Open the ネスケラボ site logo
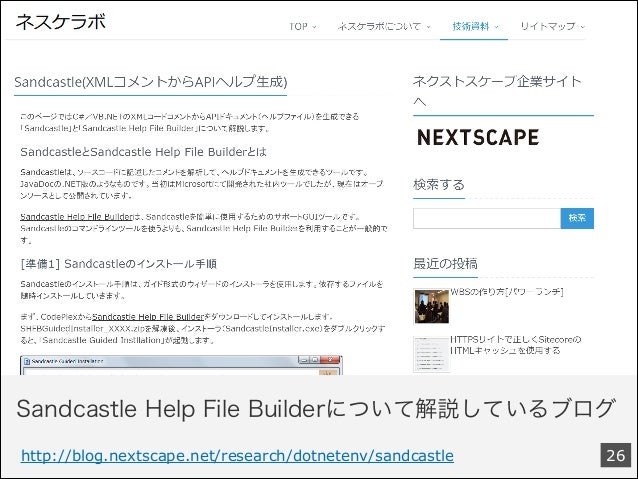Viewport: 638px width, 479px height. point(61,22)
